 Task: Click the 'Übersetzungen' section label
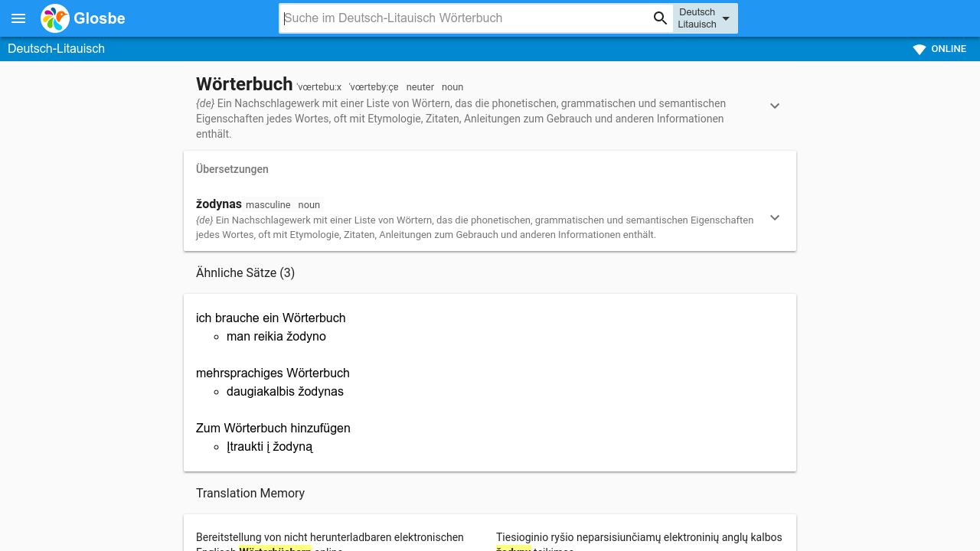[x=232, y=169]
